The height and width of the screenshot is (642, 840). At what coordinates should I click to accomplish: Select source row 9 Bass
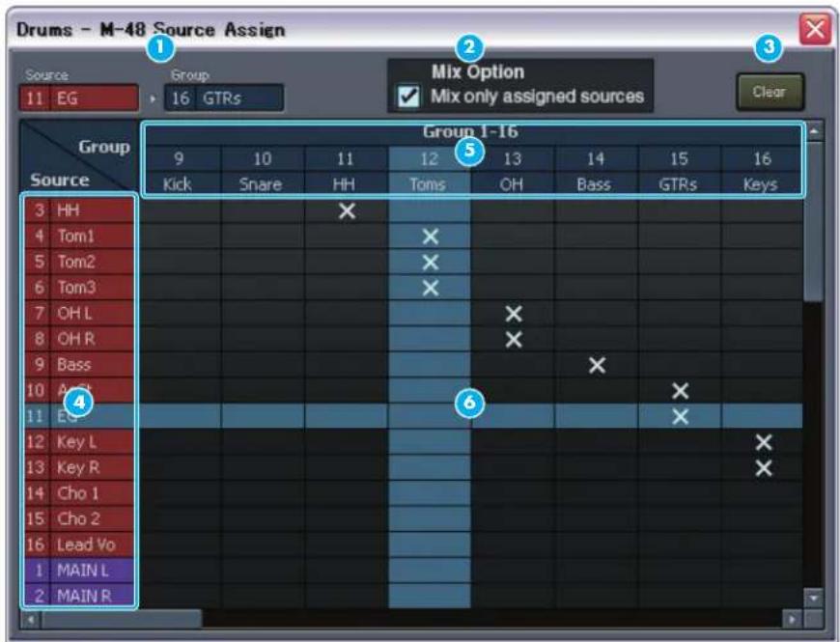coord(79,365)
